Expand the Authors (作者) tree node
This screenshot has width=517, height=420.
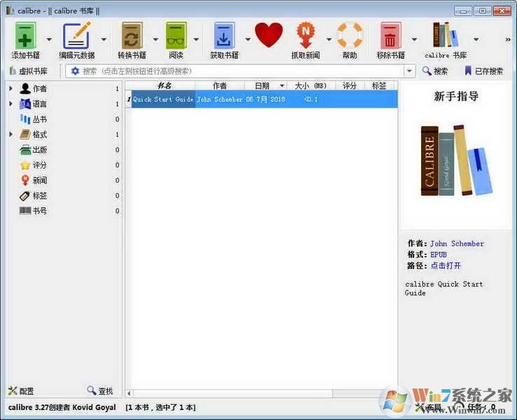pyautogui.click(x=11, y=89)
